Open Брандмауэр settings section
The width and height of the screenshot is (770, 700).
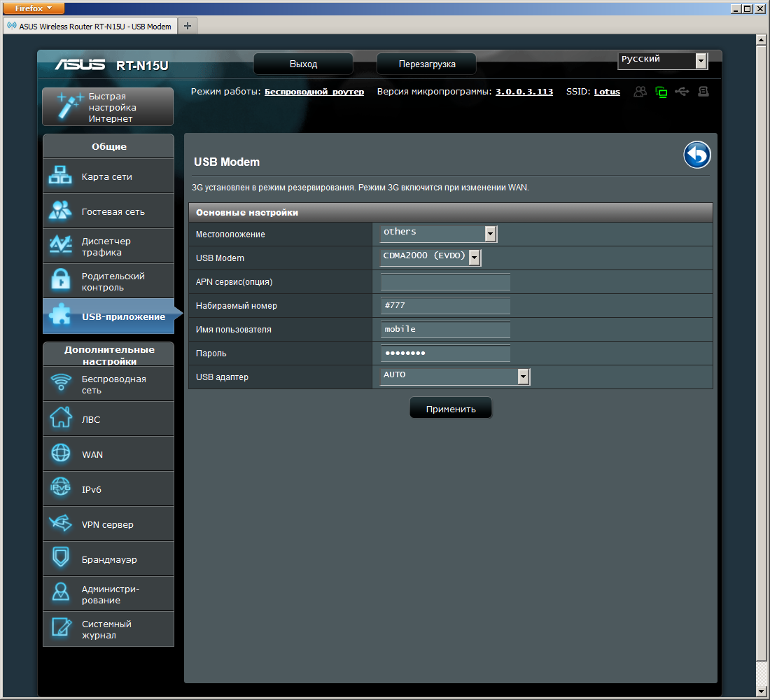(x=108, y=559)
